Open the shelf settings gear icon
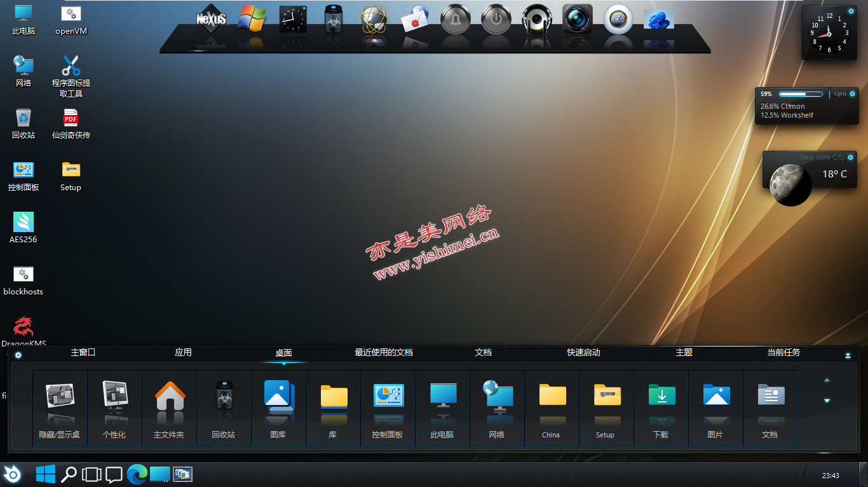The image size is (868, 487). pos(18,355)
